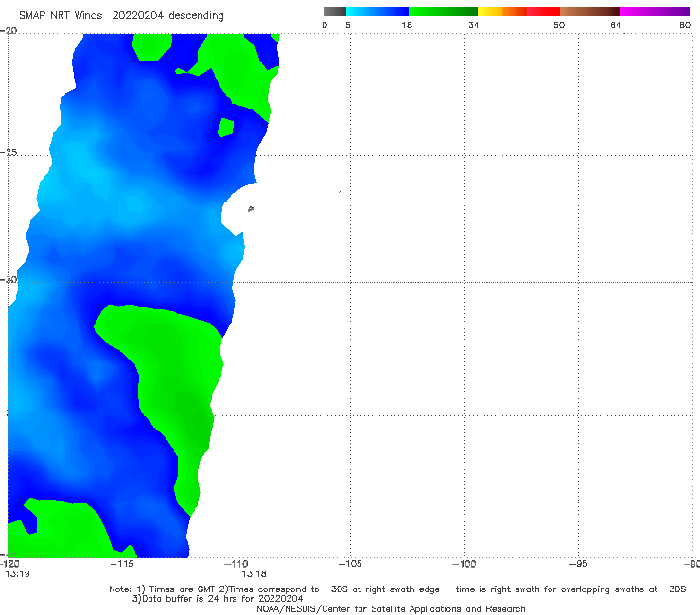Screen dimensions: 700x615
Task: Click the NOAA/NESDIS Center for Satellite Applications credit
Action: [x=391, y=608]
